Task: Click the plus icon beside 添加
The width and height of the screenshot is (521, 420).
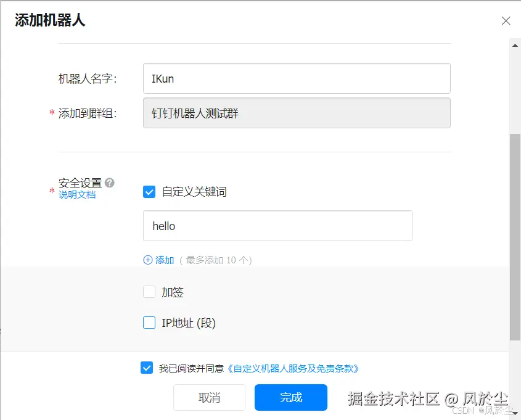Action: (149, 260)
